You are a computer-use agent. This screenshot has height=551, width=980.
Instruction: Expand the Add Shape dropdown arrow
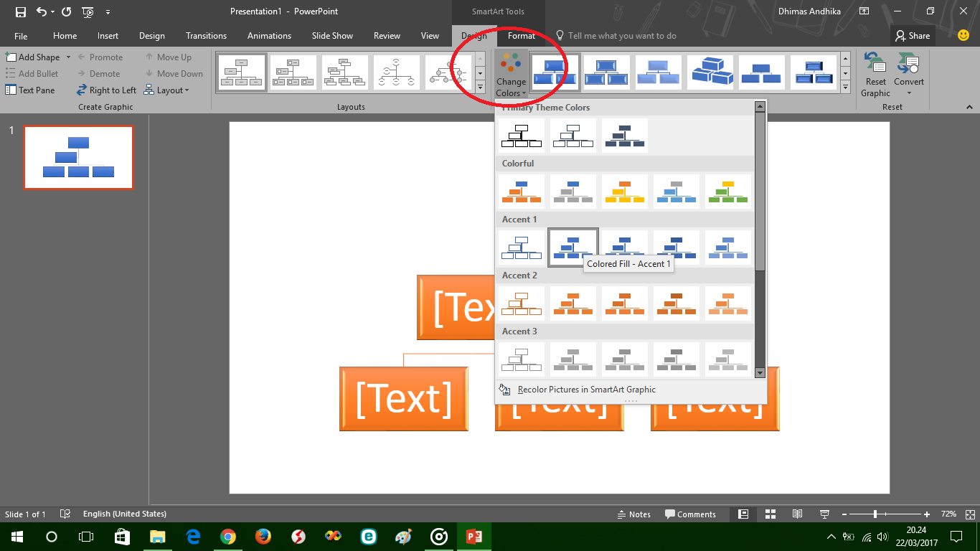68,57
